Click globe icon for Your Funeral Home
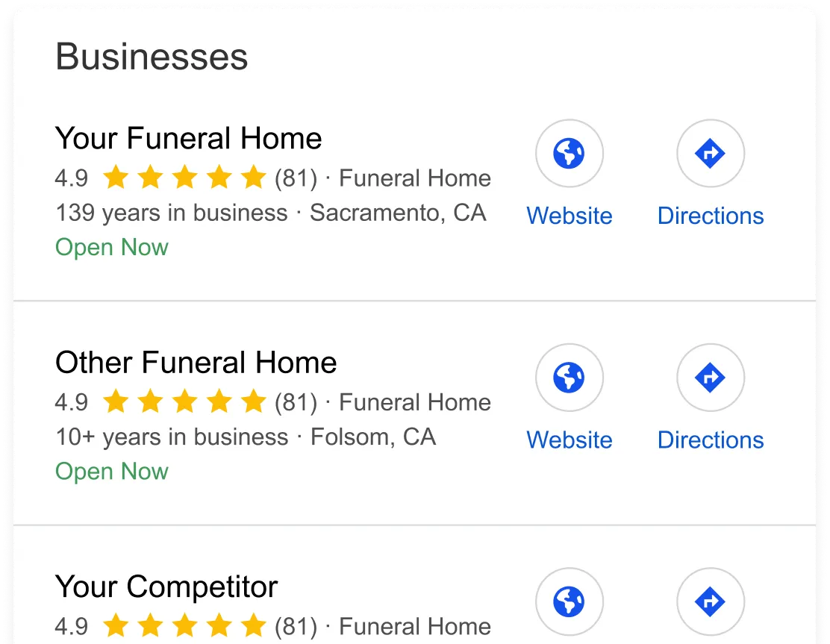 point(570,154)
